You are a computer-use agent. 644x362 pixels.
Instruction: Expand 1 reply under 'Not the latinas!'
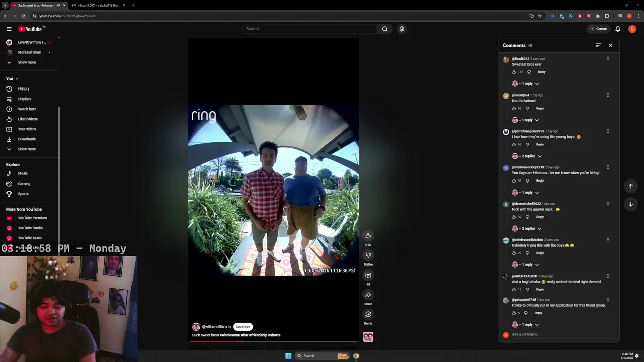tap(526, 120)
